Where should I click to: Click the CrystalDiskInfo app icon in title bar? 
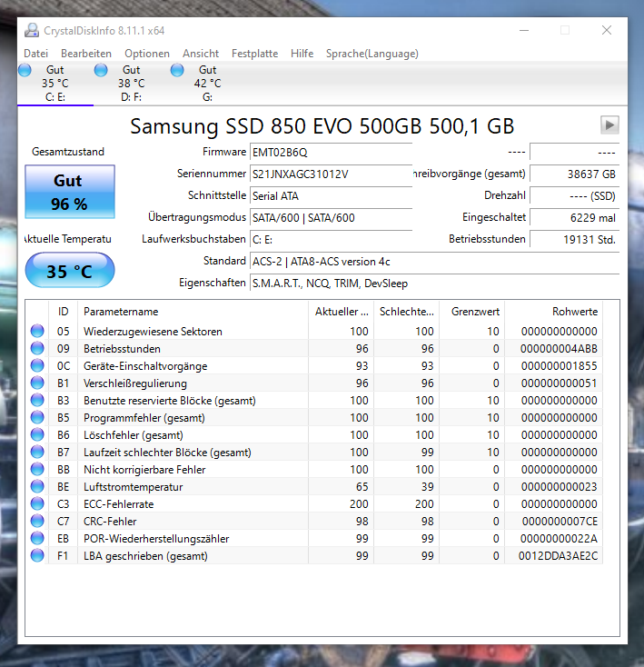[32, 30]
